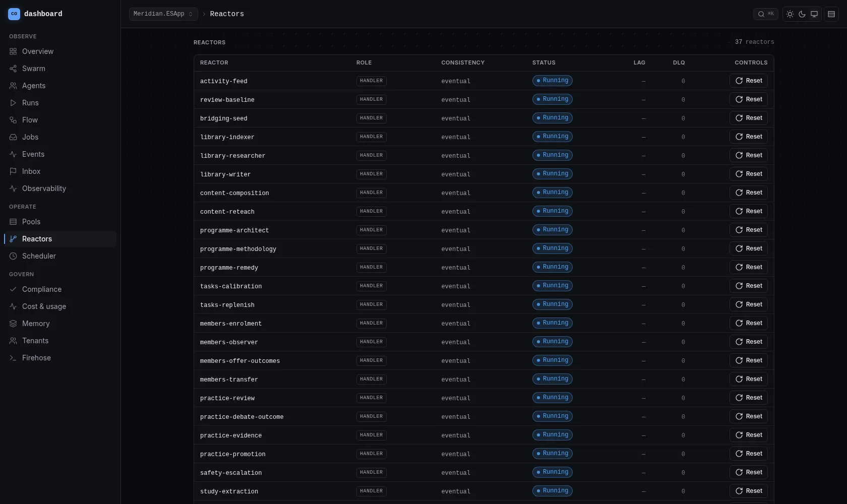Click the dashboard logo icon
This screenshot has width=847, height=504.
(x=14, y=14)
